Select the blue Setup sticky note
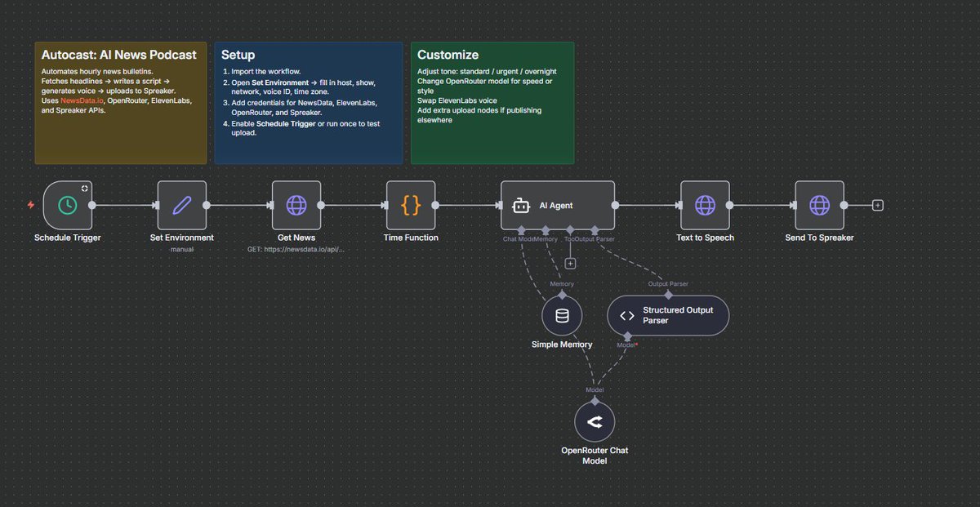Screen dimensions: 980x507 [x=309, y=103]
